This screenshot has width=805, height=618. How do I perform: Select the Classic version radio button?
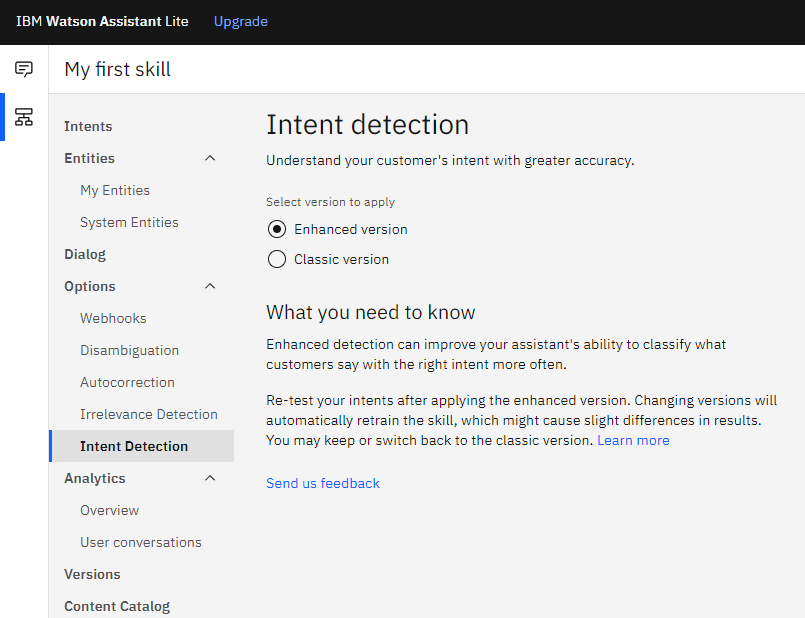pos(277,259)
